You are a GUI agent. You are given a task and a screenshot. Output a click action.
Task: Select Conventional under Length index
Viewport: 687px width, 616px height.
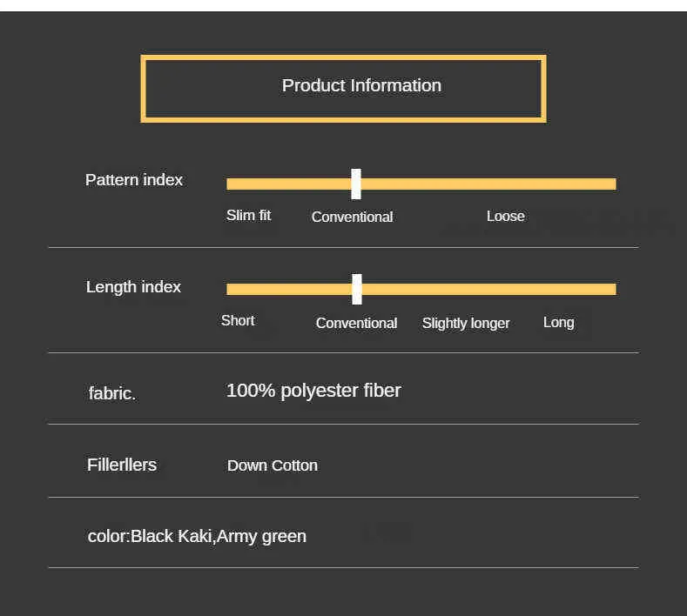click(x=356, y=323)
